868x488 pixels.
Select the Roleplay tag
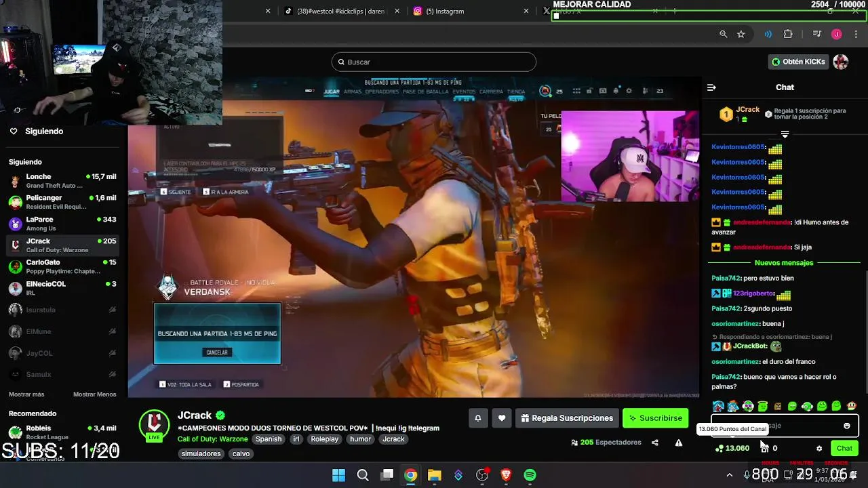tap(325, 439)
